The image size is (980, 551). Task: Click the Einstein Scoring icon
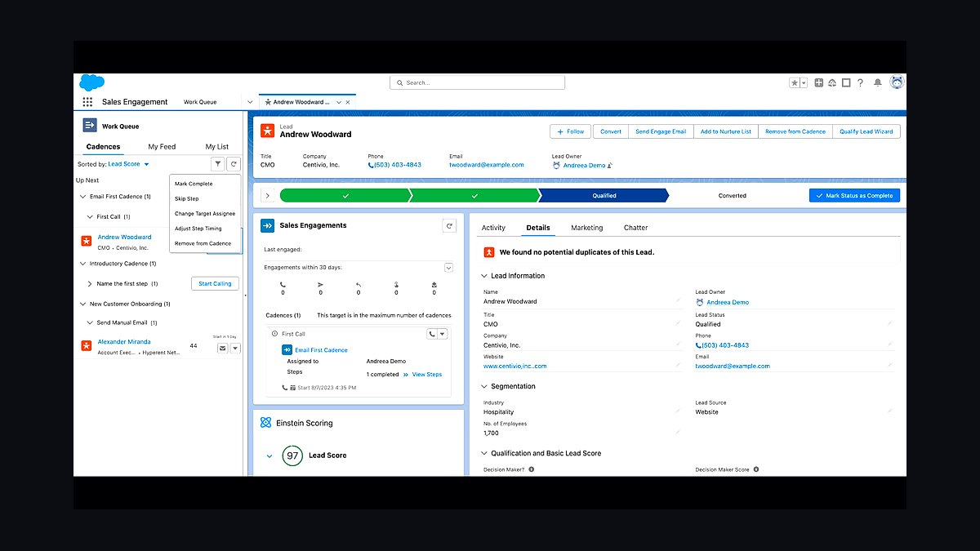(x=265, y=423)
